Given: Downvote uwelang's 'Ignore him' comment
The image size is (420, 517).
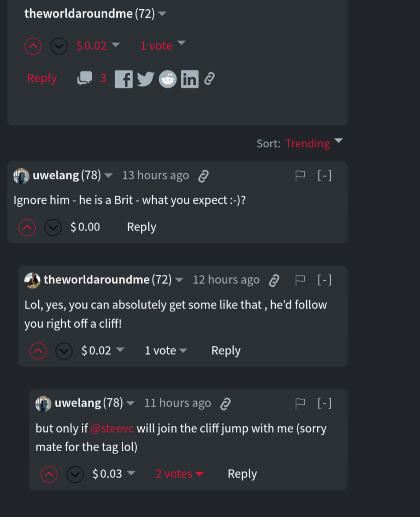Looking at the screenshot, I should tap(53, 227).
